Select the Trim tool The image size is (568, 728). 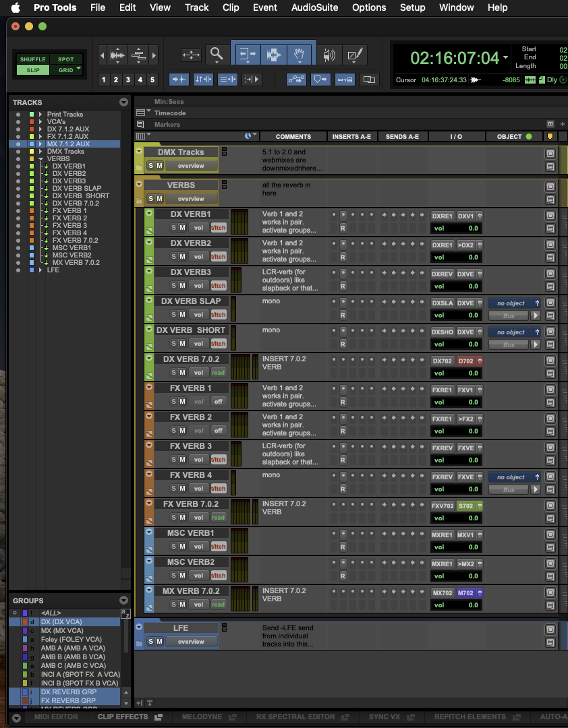(248, 55)
